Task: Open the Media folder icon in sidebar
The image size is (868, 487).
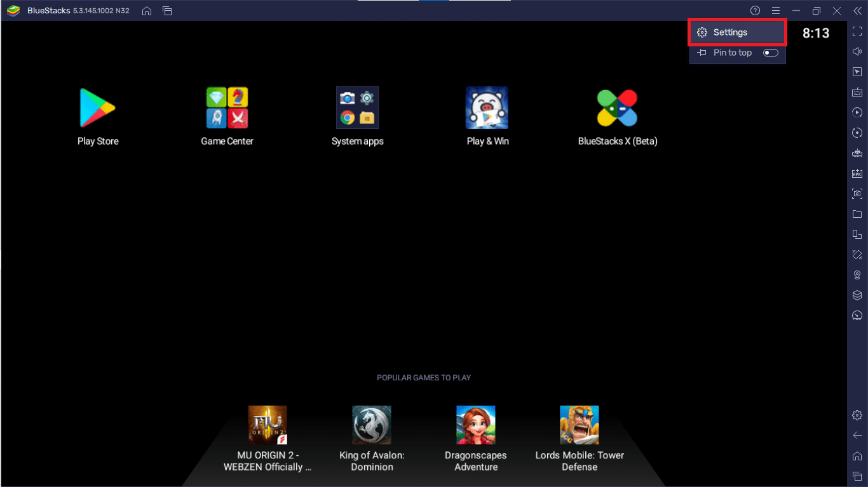Action: tap(857, 214)
